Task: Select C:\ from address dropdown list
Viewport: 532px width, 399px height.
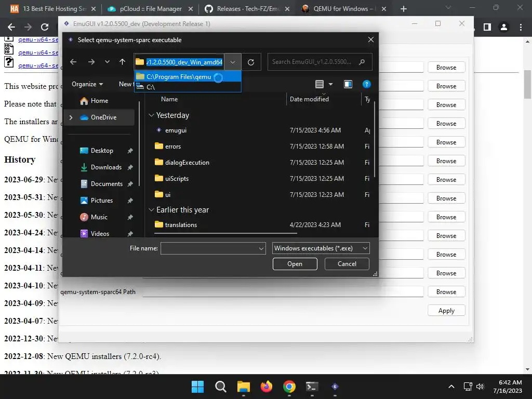Action: tap(188, 87)
